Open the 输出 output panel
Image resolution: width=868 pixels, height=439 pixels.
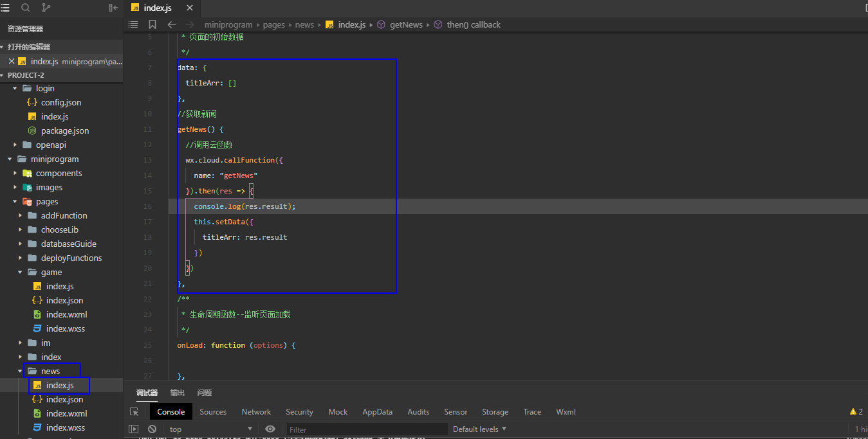pyautogui.click(x=178, y=393)
